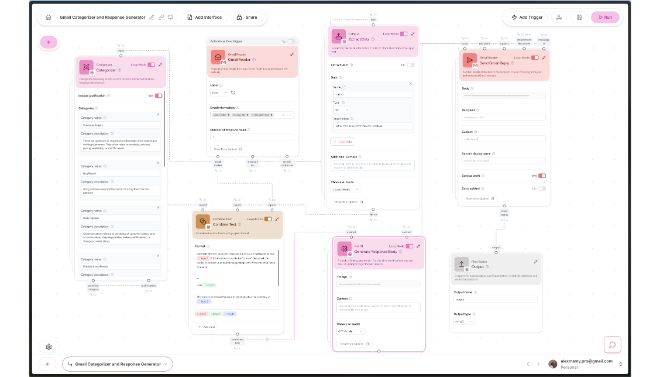660x377 pixels.
Task: Copy workflow link with the chain icon
Action: click(x=161, y=17)
